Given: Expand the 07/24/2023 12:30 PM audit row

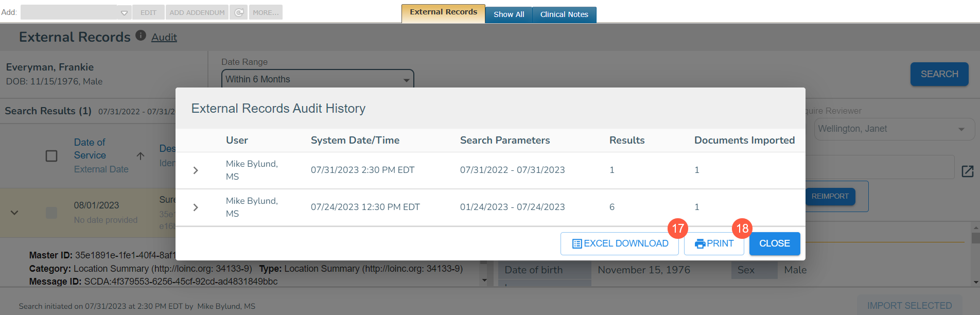Looking at the screenshot, I should [196, 207].
